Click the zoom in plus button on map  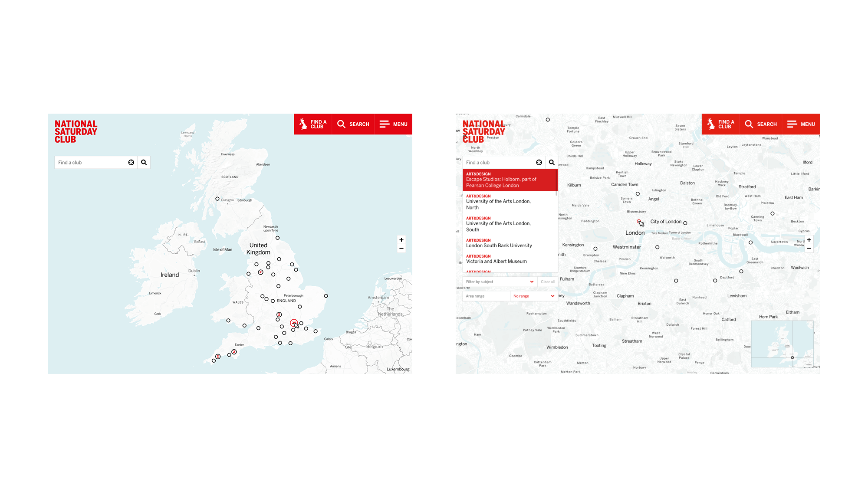coord(401,239)
